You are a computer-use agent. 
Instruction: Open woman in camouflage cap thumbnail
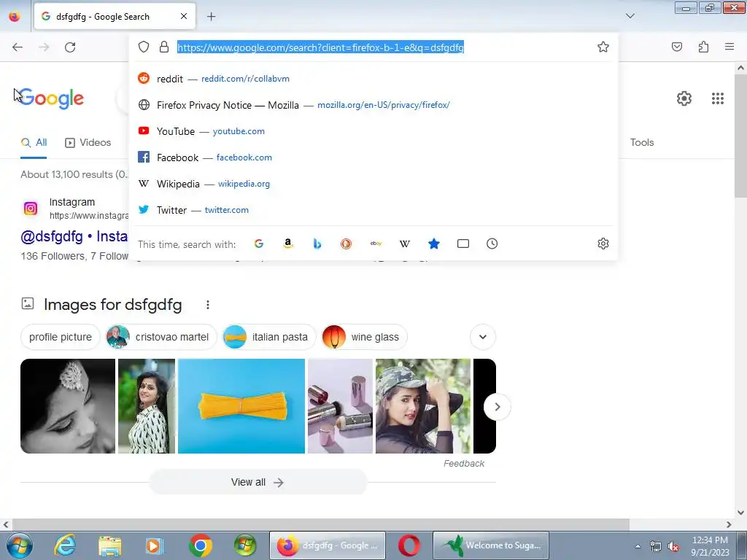(x=423, y=406)
